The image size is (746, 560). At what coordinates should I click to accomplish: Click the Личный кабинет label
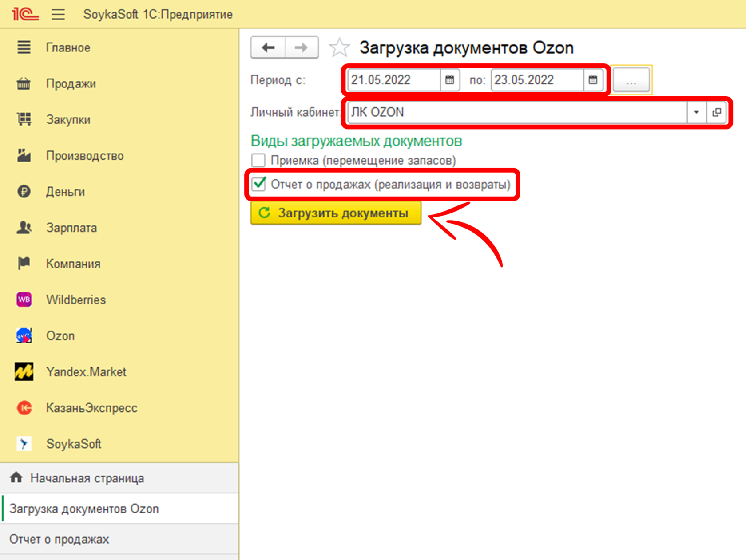pyautogui.click(x=295, y=112)
